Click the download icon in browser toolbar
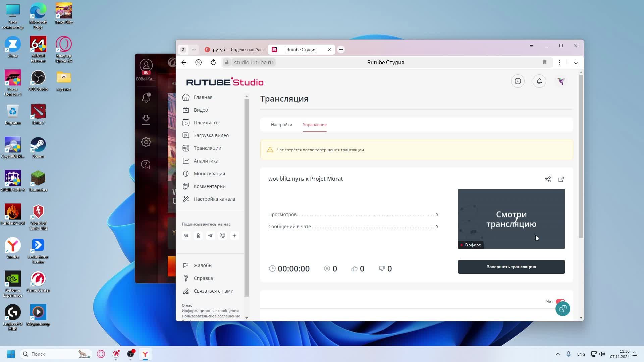This screenshot has height=362, width=644. [x=576, y=62]
